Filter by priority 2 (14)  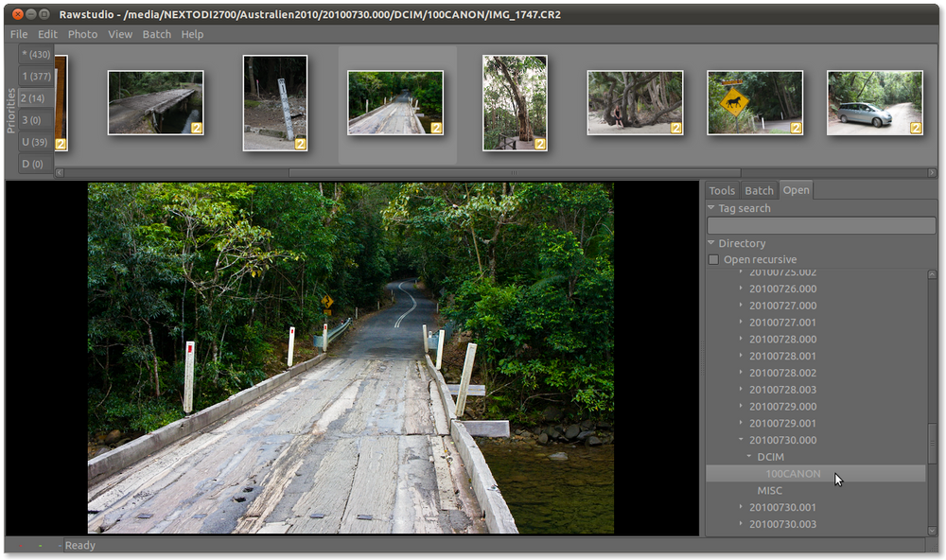tap(34, 97)
